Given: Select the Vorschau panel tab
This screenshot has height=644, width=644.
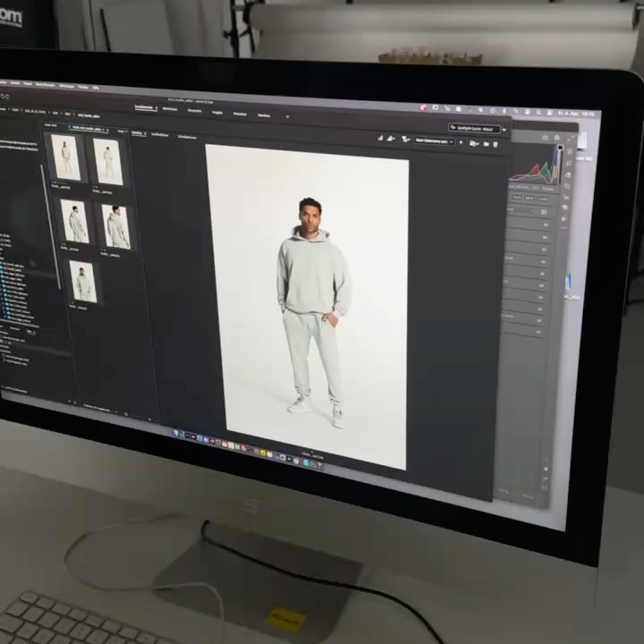Looking at the screenshot, I should [139, 133].
